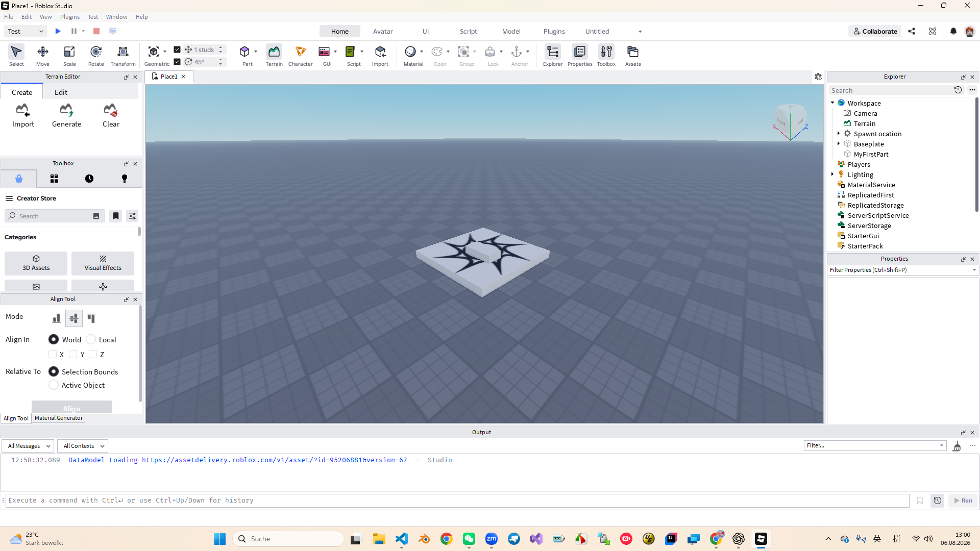This screenshot has height=551, width=980.
Task: Expand the SpawnLocation tree node
Action: pos(839,134)
